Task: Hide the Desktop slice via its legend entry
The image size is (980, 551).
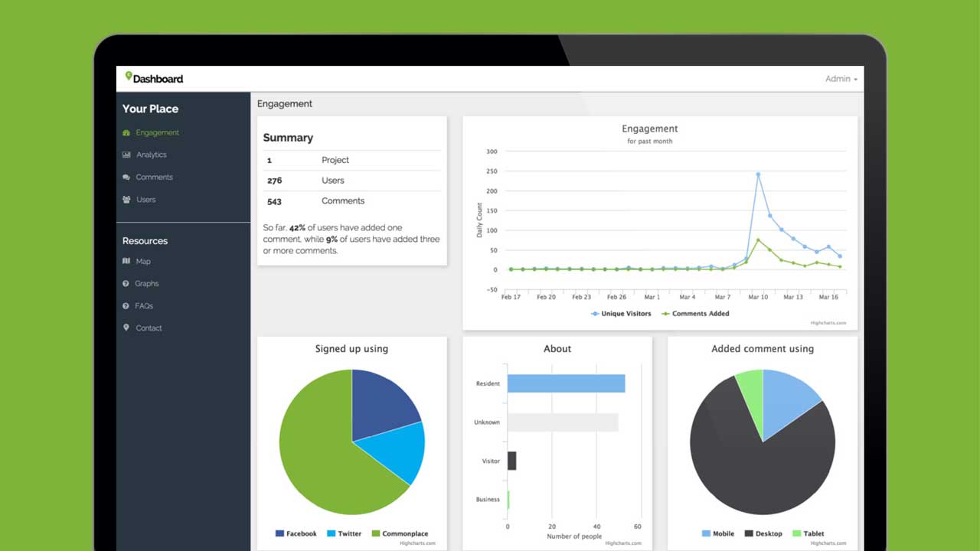Action: pyautogui.click(x=763, y=533)
